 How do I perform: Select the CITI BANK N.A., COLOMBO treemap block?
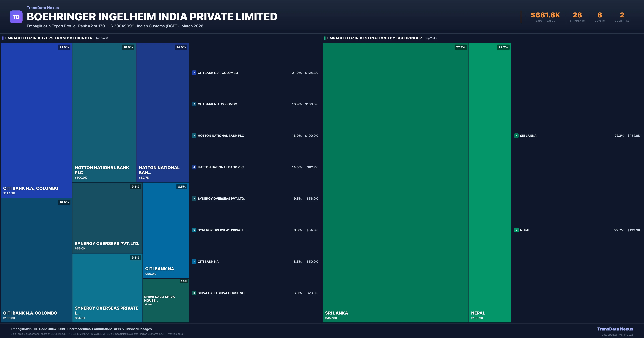[36, 120]
